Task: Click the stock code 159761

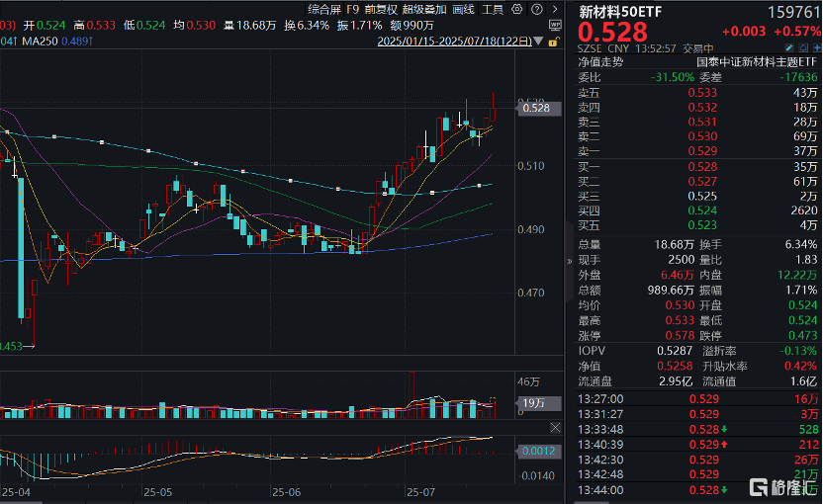Action: pyautogui.click(x=793, y=12)
